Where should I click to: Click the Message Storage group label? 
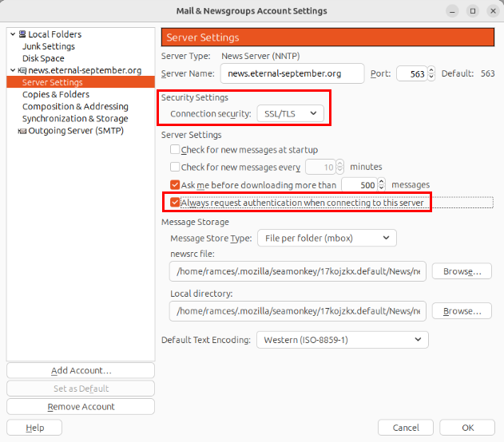tap(195, 222)
